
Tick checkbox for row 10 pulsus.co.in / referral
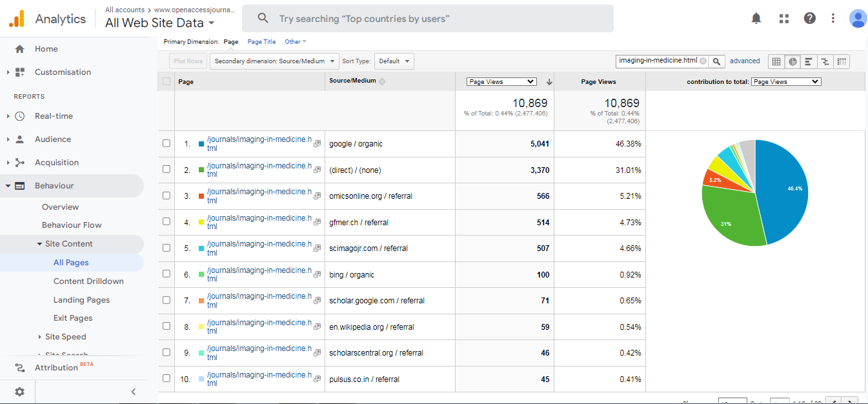(167, 378)
